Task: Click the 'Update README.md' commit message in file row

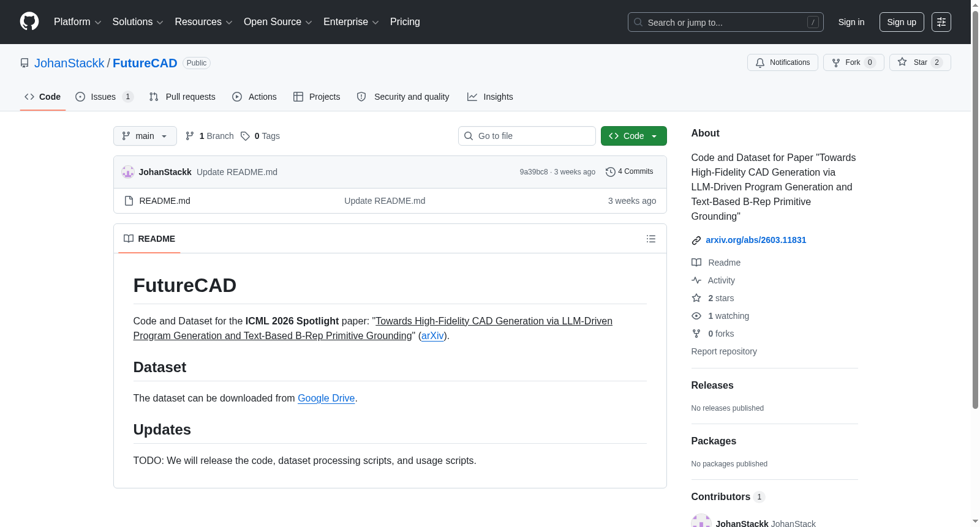Action: pyautogui.click(x=385, y=201)
